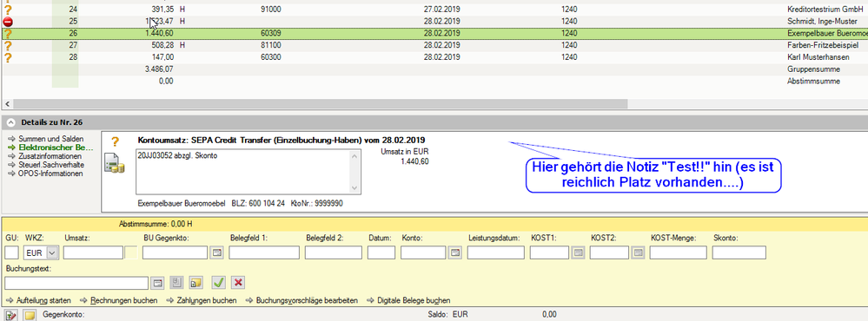Click Gruppensumme value 3.486,07
Image resolution: width=868 pixels, height=321 pixels.
[159, 69]
